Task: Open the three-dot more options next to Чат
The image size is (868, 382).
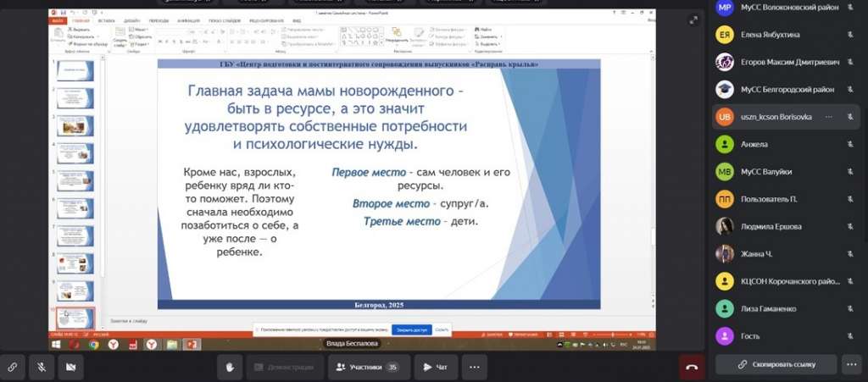Action: [475, 367]
